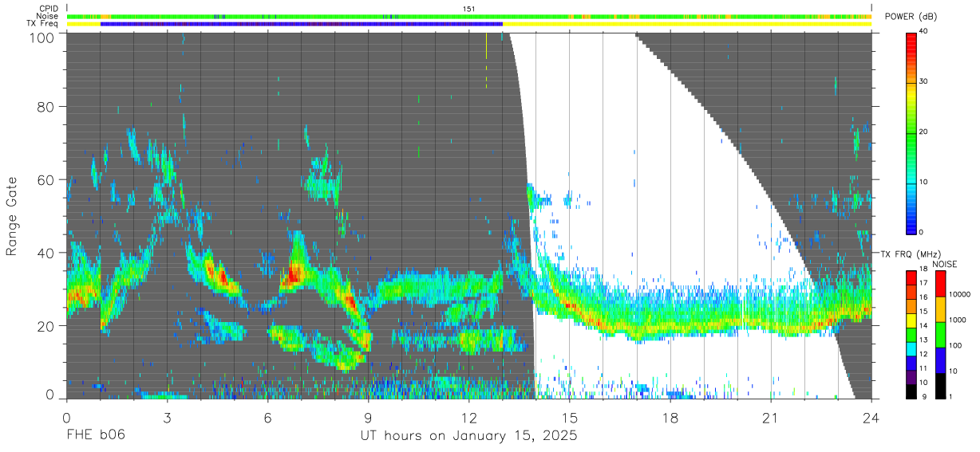Image resolution: width=980 pixels, height=452 pixels.
Task: Click the '100' label on noise scale
Action: pyautogui.click(x=957, y=345)
